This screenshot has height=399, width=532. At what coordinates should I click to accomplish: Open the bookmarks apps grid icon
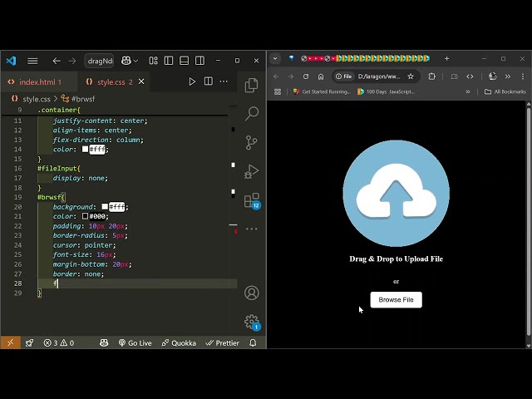point(278,91)
